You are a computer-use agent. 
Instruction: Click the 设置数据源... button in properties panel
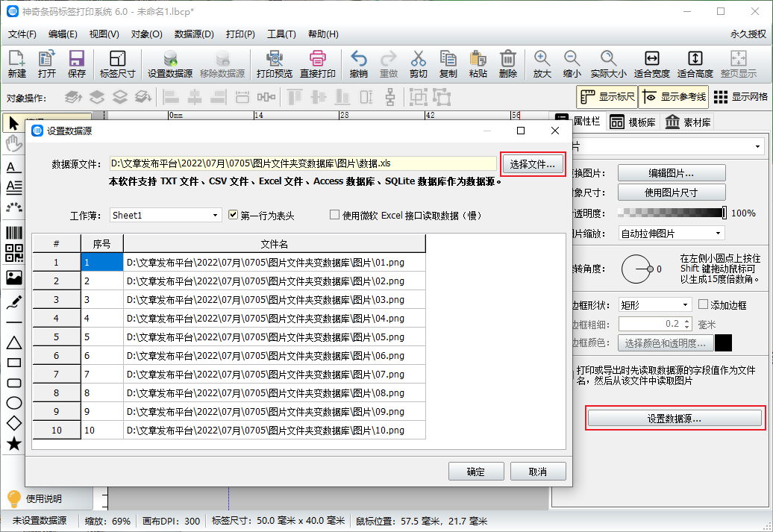click(x=675, y=419)
